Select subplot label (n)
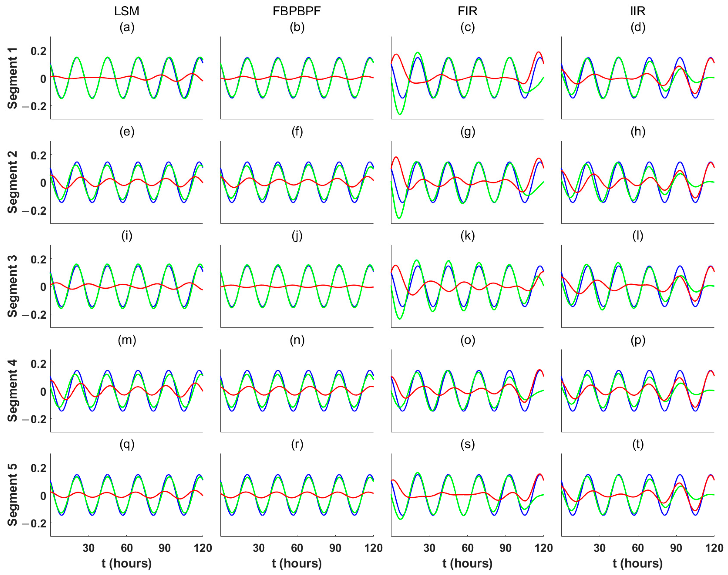The width and height of the screenshot is (728, 575). pos(297,340)
